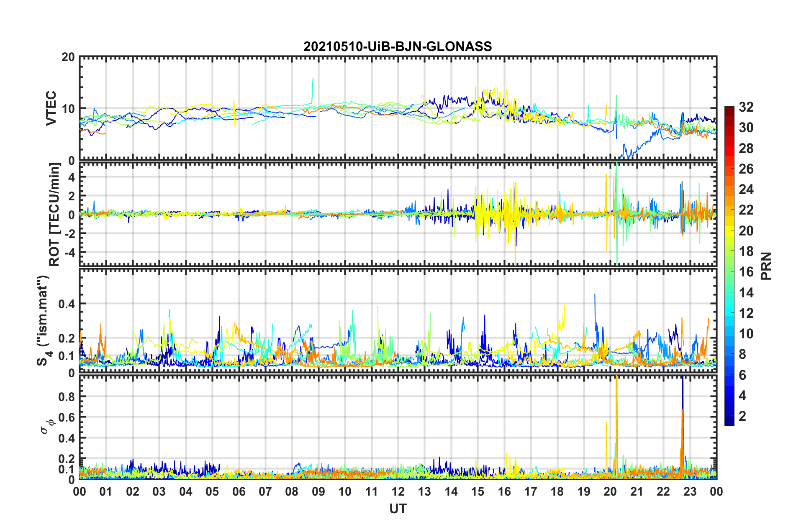This screenshot has width=796, height=532.
Task: Select x-axis hour label 17
Action: [531, 491]
